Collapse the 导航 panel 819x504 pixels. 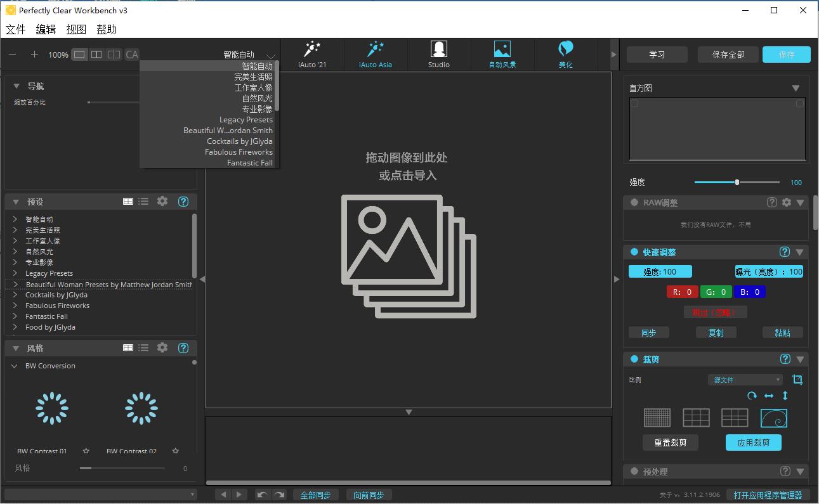coord(16,86)
